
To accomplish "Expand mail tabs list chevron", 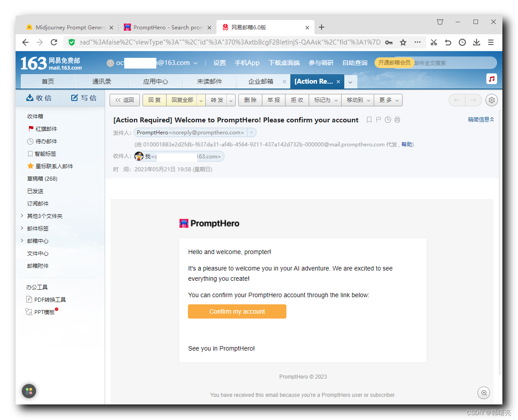I will (x=351, y=82).
